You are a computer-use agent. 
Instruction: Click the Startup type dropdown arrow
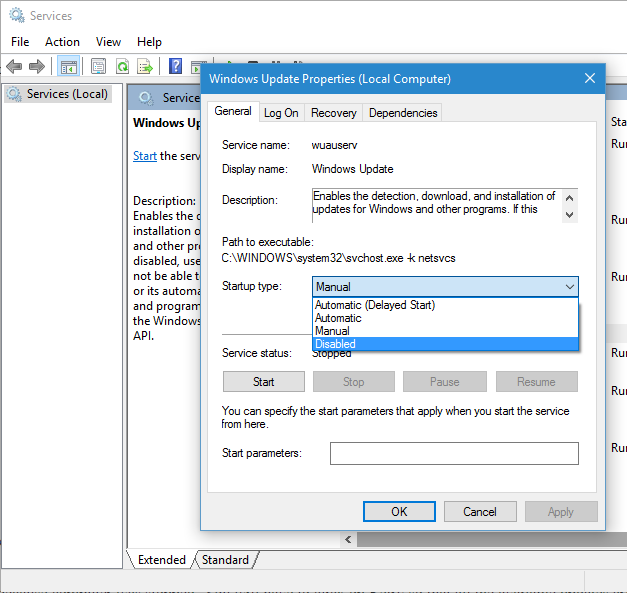[570, 287]
